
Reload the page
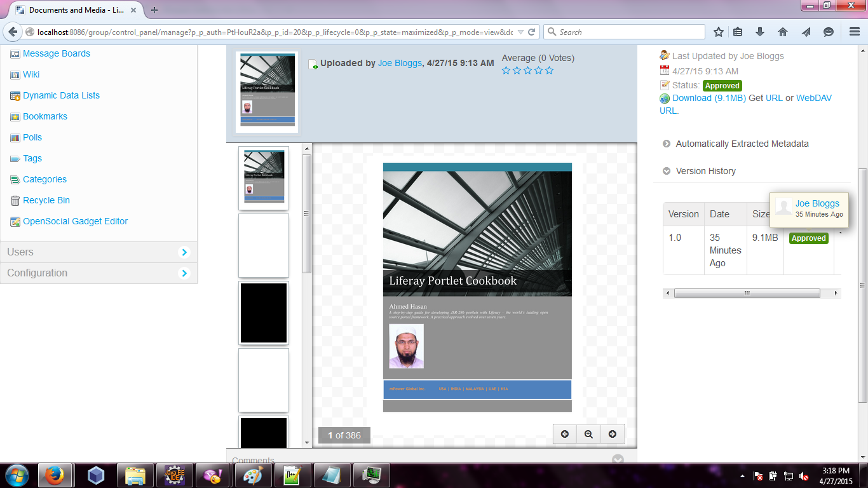click(531, 32)
